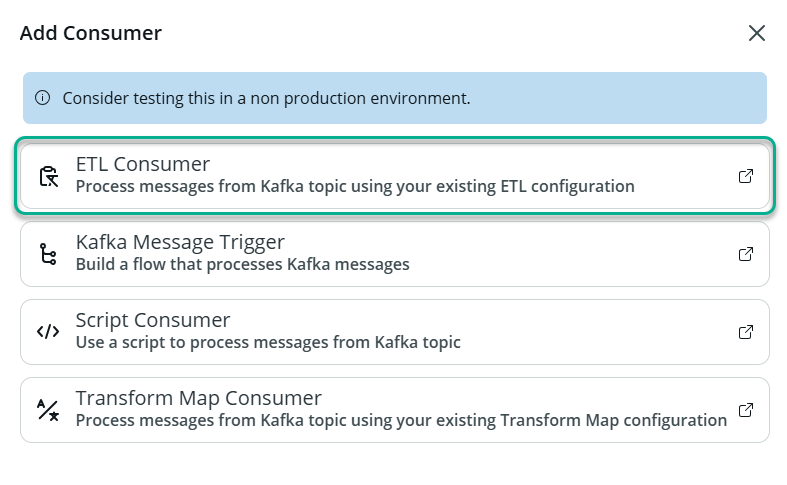Click the info icon in the blue banner
The height and width of the screenshot is (485, 787).
click(43, 98)
